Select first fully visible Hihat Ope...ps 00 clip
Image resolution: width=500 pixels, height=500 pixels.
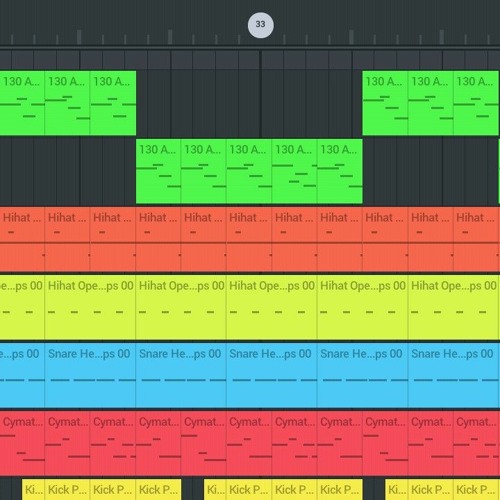[90, 307]
